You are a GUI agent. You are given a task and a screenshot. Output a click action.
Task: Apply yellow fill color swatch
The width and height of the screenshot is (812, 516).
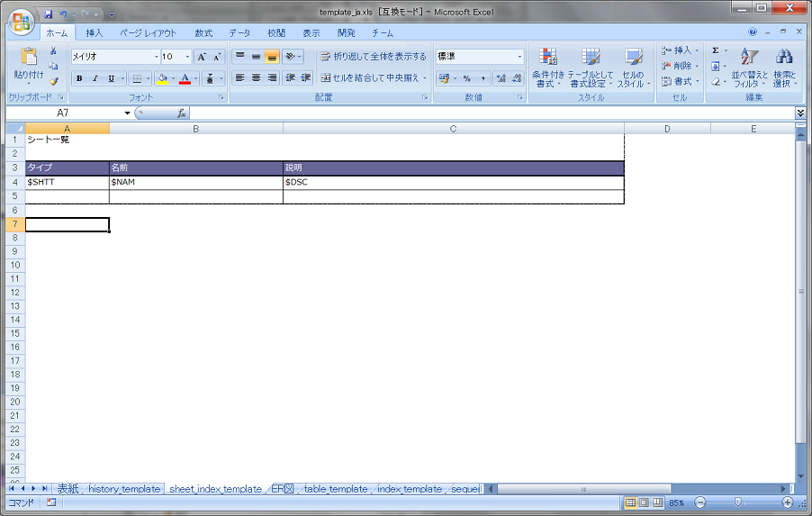click(x=162, y=78)
